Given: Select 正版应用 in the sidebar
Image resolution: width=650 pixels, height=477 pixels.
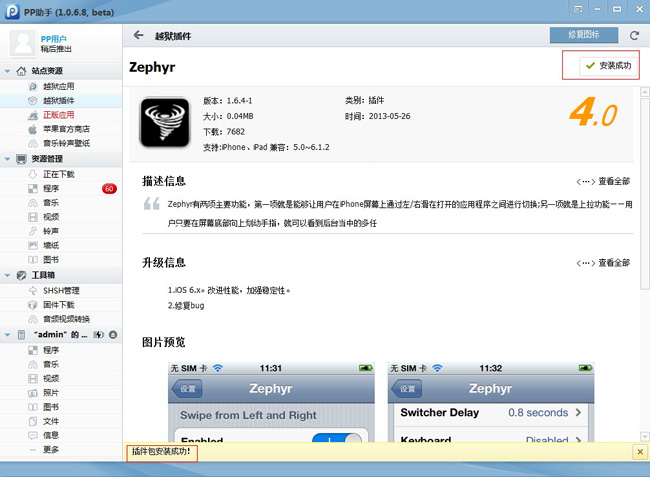Looking at the screenshot, I should 58,115.
